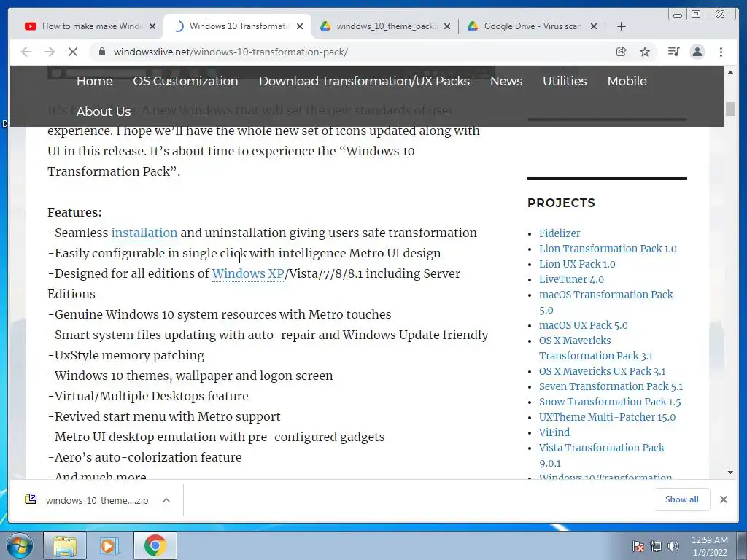Open the Mobile menu item
The image size is (747, 560).
(x=627, y=81)
